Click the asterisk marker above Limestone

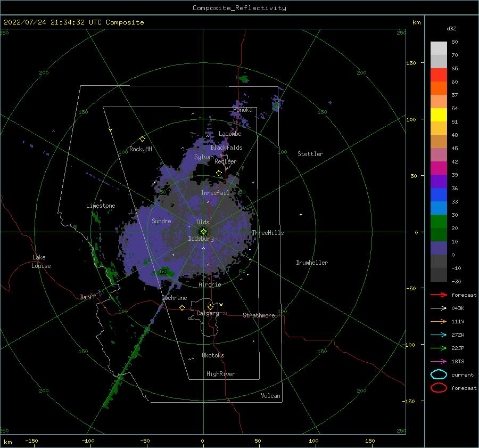(101, 201)
